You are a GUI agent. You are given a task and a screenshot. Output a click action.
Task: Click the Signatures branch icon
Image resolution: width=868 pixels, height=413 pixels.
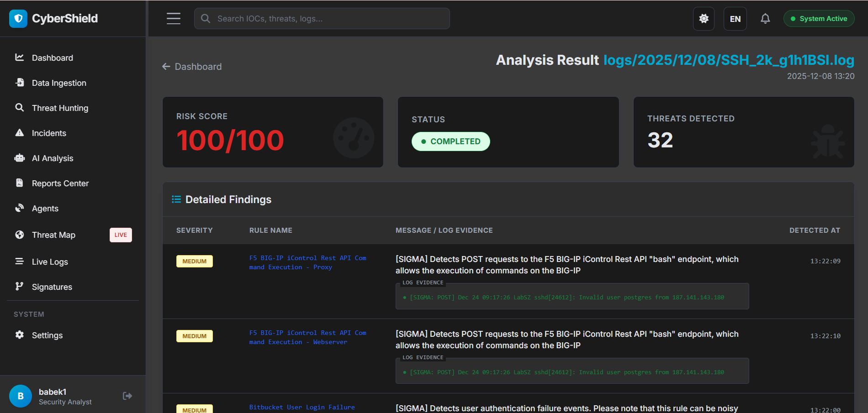tap(20, 287)
